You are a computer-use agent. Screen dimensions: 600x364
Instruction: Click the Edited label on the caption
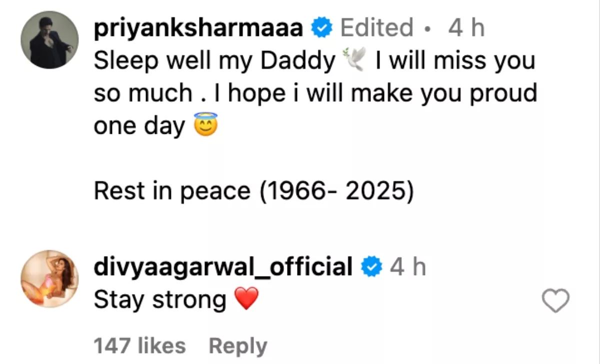pos(377,28)
